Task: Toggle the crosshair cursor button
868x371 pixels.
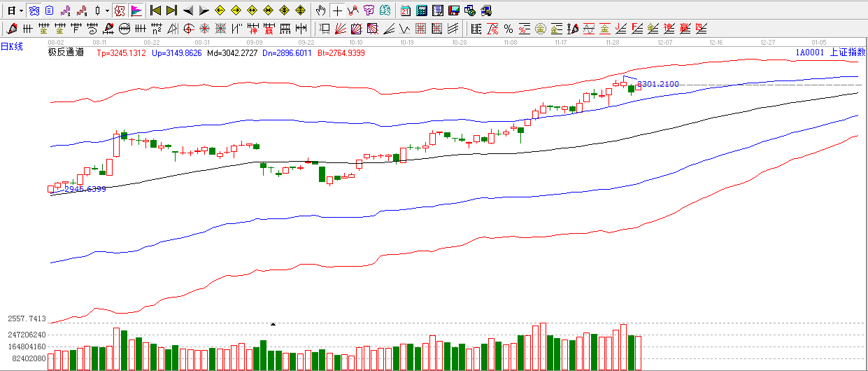Action: click(337, 10)
